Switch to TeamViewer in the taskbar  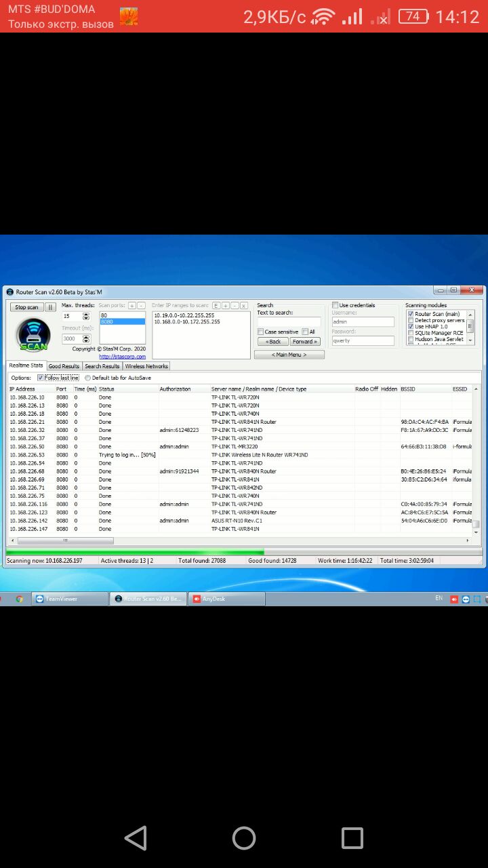71,599
